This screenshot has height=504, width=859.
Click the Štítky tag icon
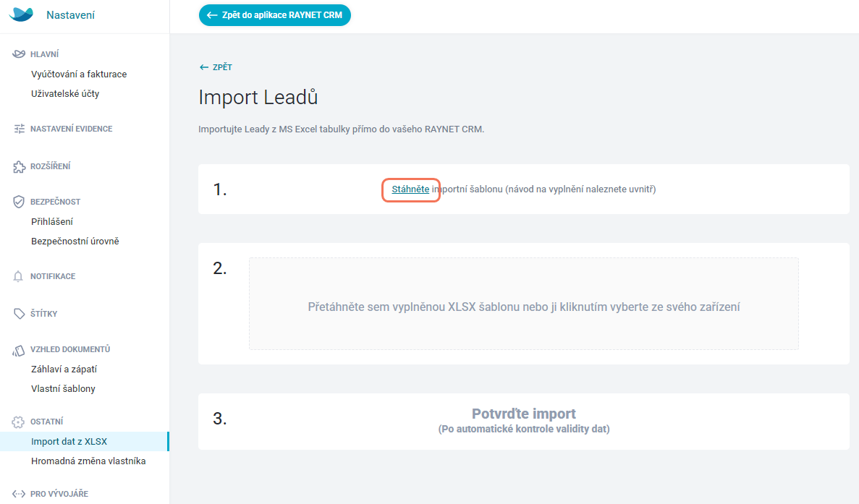[x=19, y=314]
